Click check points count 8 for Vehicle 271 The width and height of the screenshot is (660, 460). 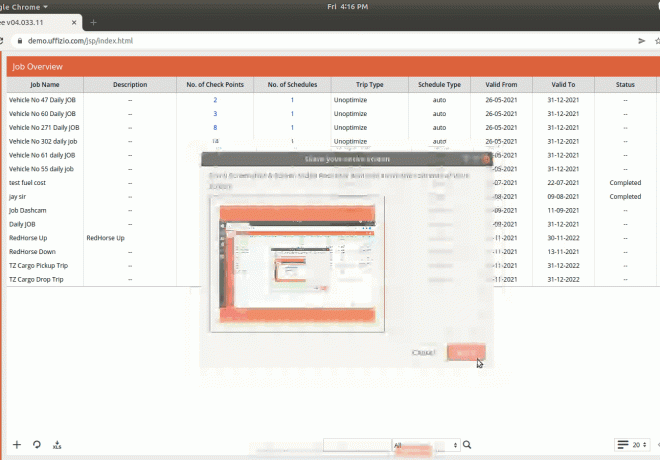point(215,128)
